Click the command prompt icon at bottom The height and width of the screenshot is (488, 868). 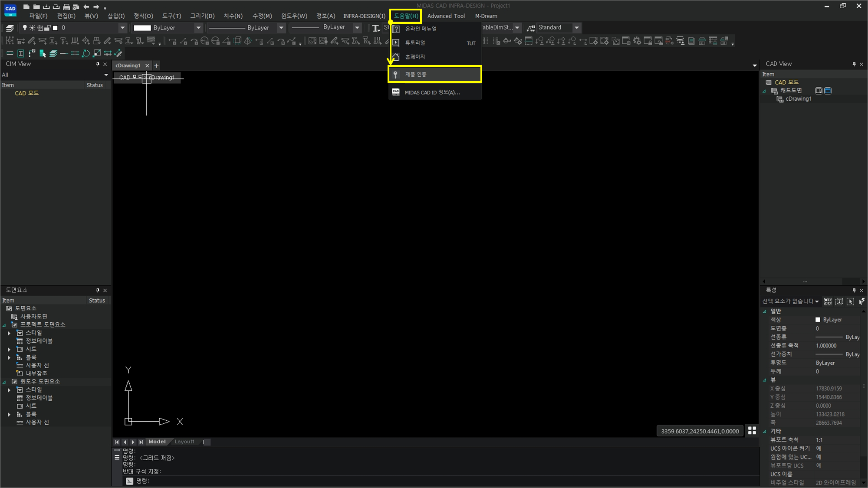[x=129, y=481]
